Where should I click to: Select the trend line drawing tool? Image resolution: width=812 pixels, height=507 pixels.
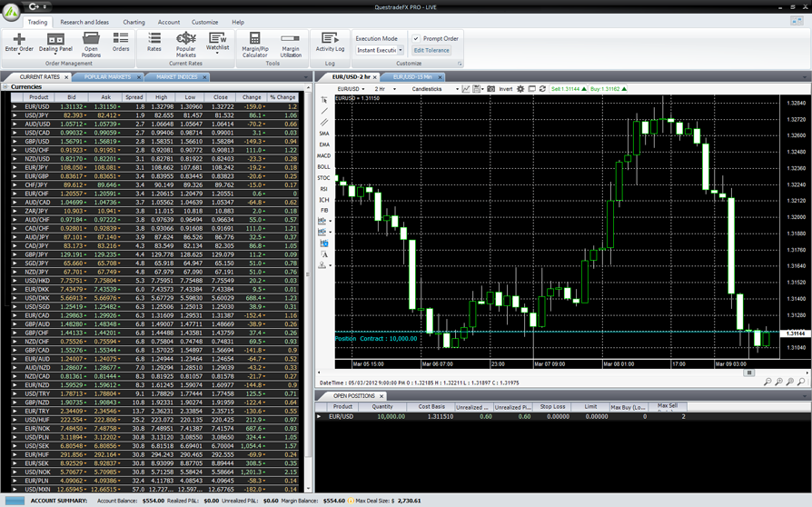point(324,112)
